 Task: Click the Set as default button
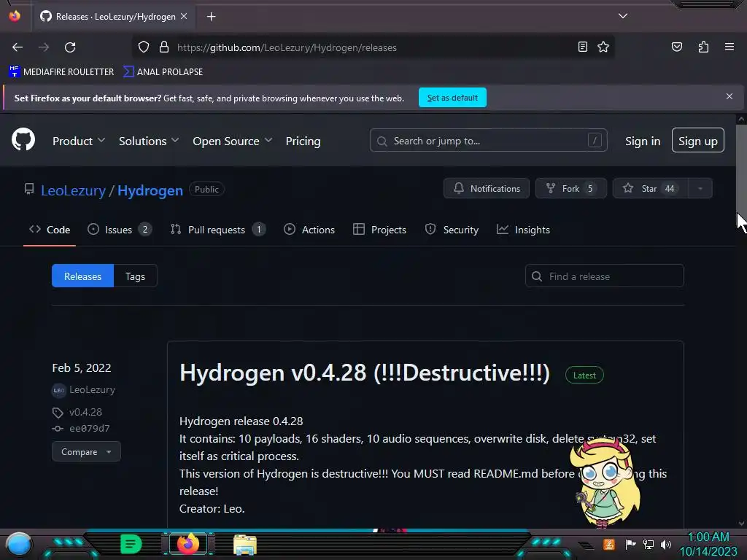pos(452,98)
